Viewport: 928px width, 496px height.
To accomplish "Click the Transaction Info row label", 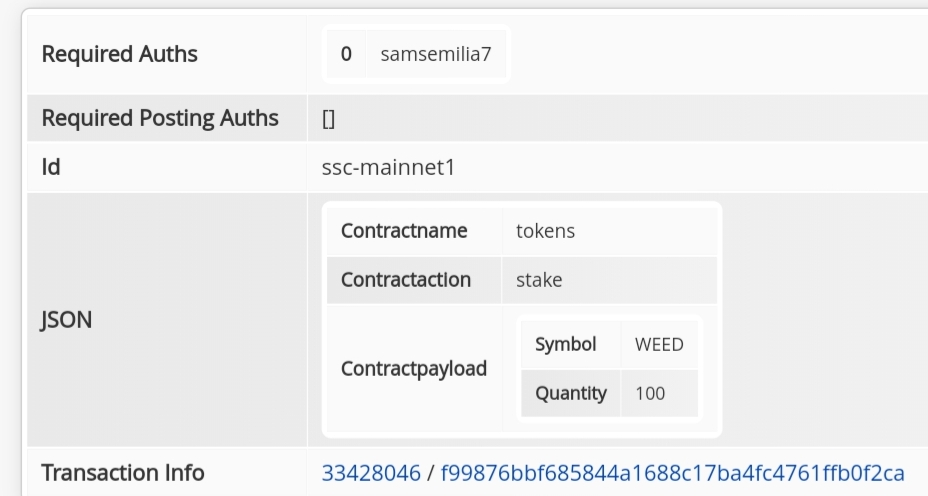I will [123, 473].
